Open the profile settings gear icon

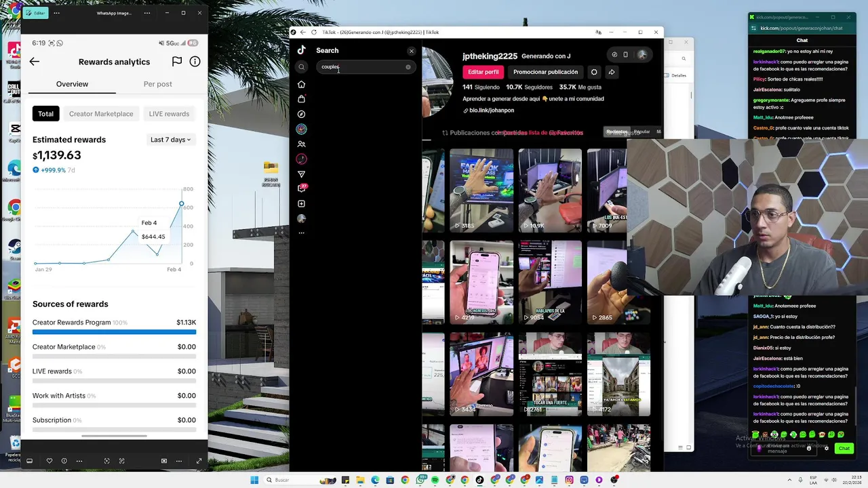[x=594, y=72]
